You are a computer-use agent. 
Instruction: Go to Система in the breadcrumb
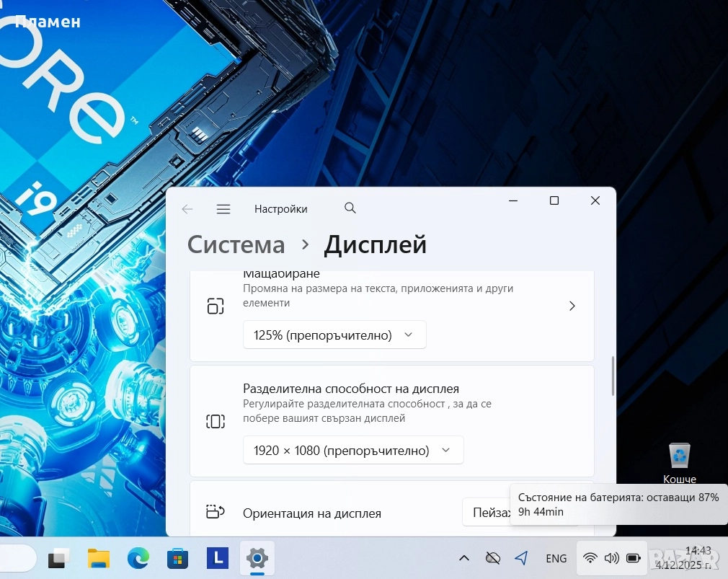click(x=236, y=245)
